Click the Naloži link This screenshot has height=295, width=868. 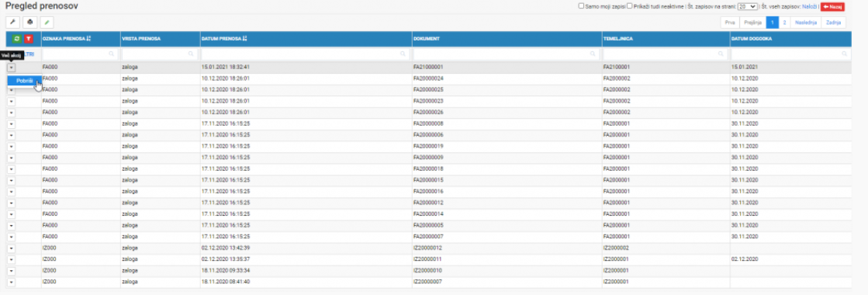pyautogui.click(x=810, y=7)
